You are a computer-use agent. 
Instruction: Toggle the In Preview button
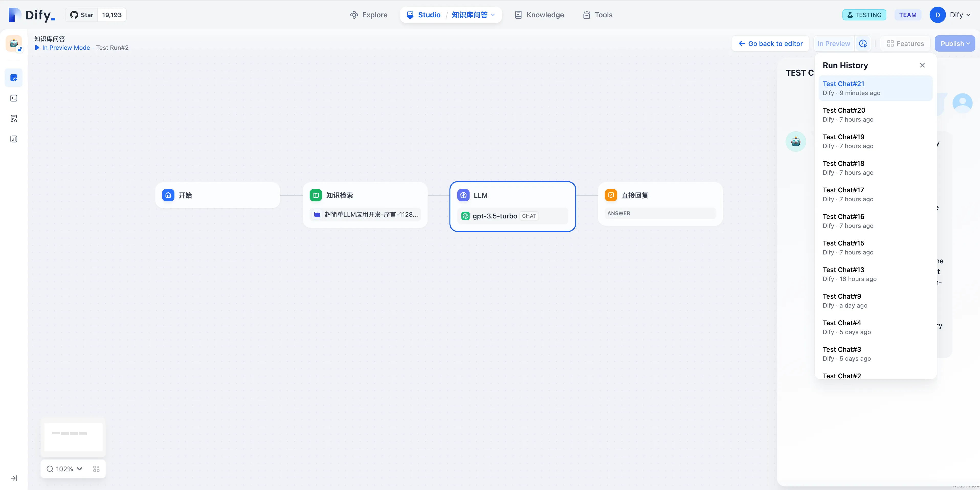tap(833, 44)
